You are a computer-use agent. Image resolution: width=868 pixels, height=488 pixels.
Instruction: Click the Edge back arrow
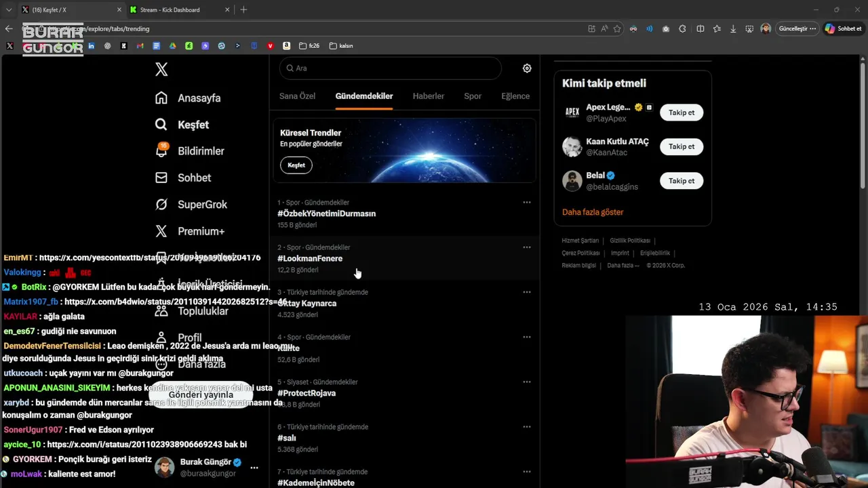pos(9,28)
